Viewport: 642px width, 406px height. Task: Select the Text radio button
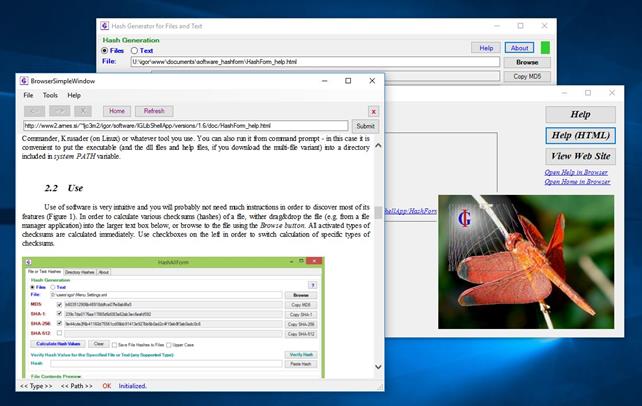point(135,50)
